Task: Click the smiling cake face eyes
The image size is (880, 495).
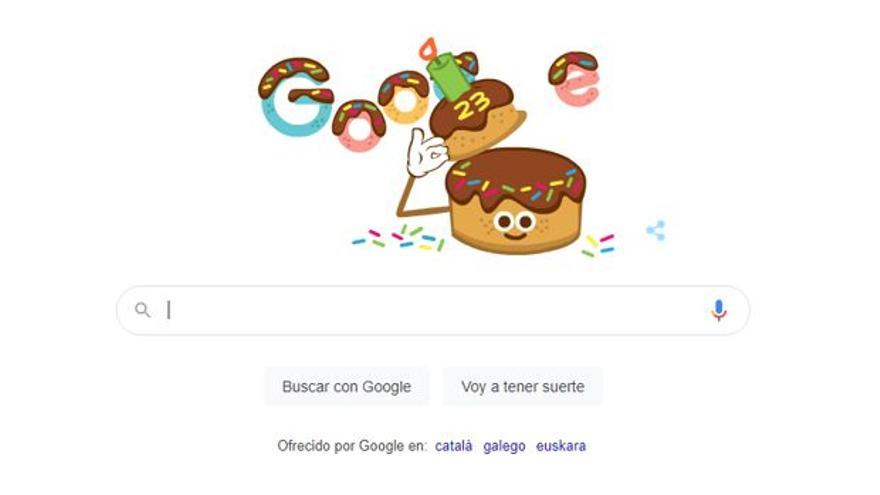Action: (514, 222)
